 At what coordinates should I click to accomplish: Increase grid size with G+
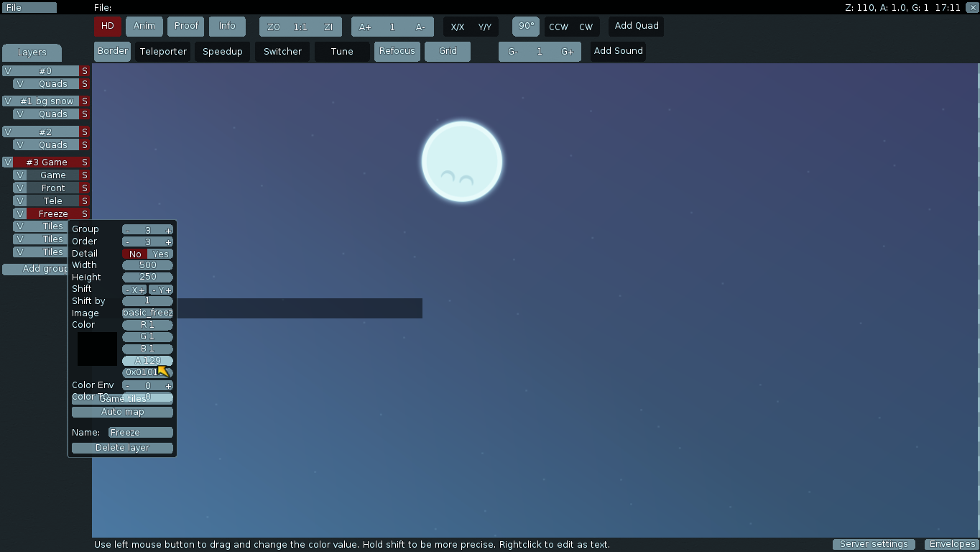pos(568,52)
